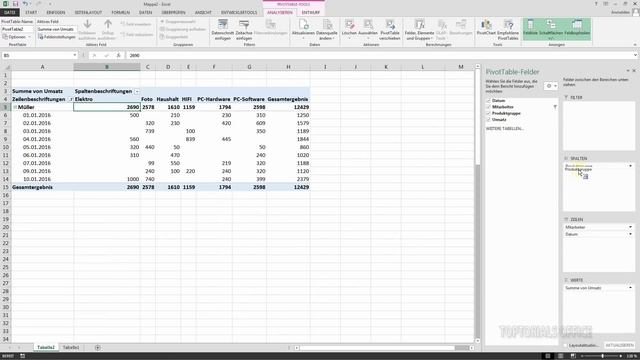The height and width of the screenshot is (360, 640).
Task: Click the help question mark icon
Action: [596, 4]
